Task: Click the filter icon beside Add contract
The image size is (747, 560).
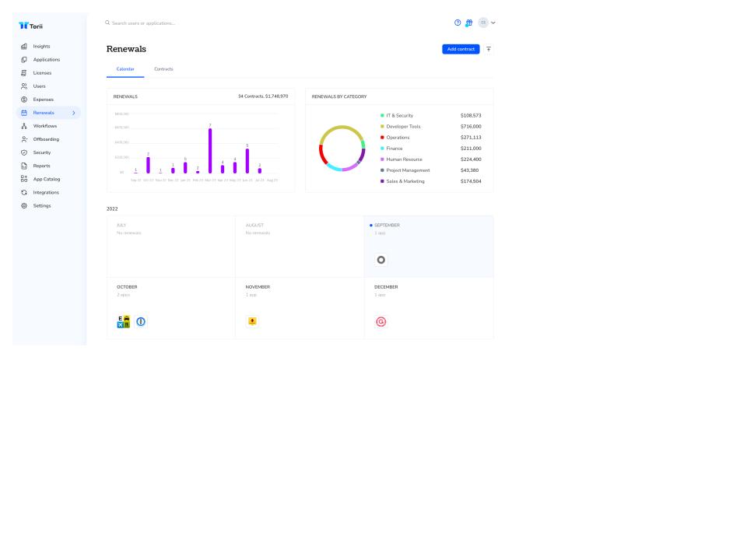Action: click(489, 49)
